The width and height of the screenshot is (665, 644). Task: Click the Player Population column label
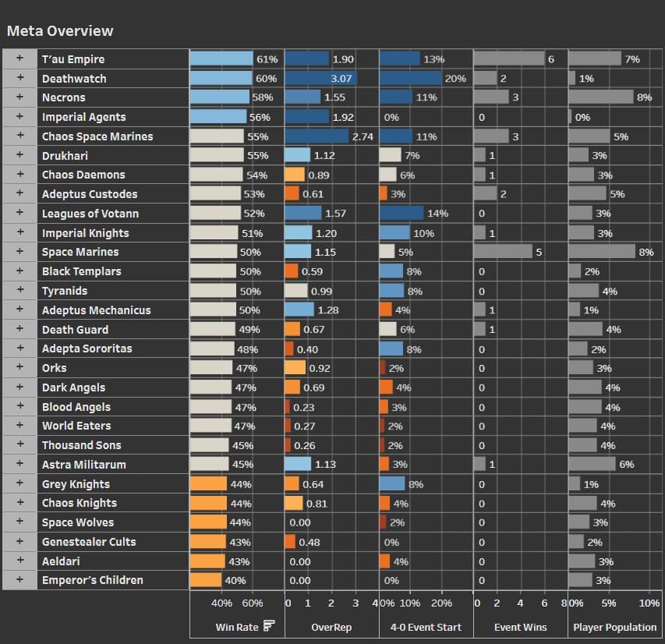(615, 627)
